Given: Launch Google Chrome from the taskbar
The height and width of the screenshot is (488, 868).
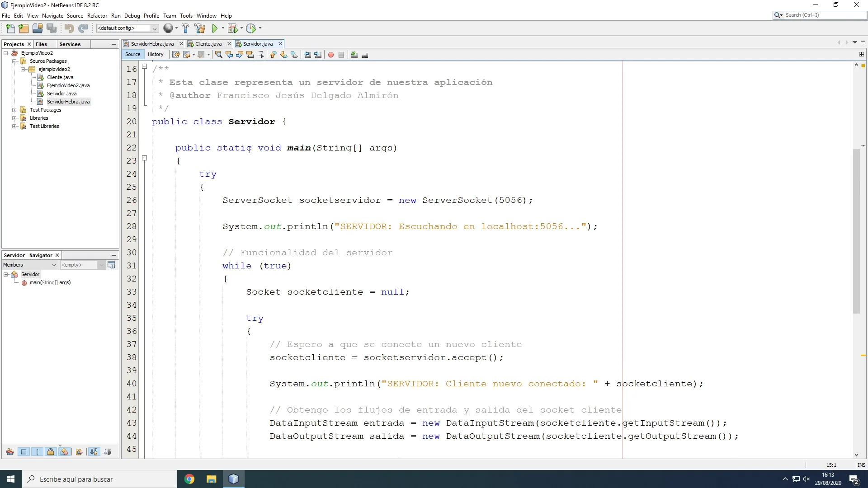Looking at the screenshot, I should click(189, 479).
